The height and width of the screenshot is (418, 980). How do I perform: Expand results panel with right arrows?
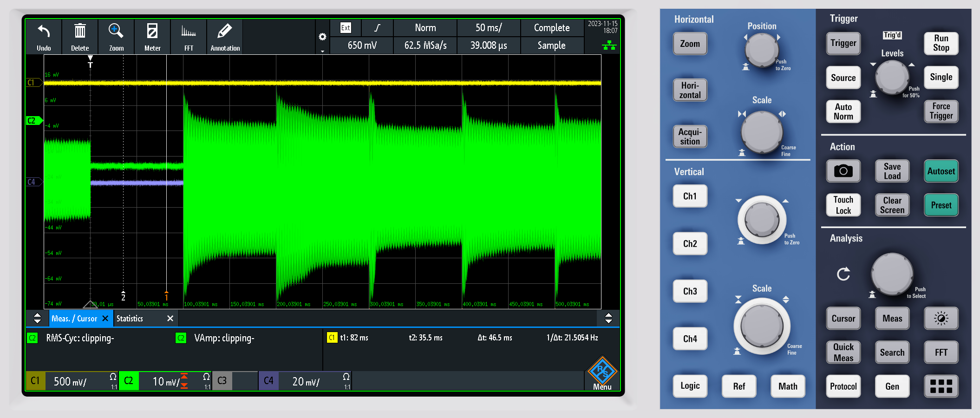coord(608,319)
